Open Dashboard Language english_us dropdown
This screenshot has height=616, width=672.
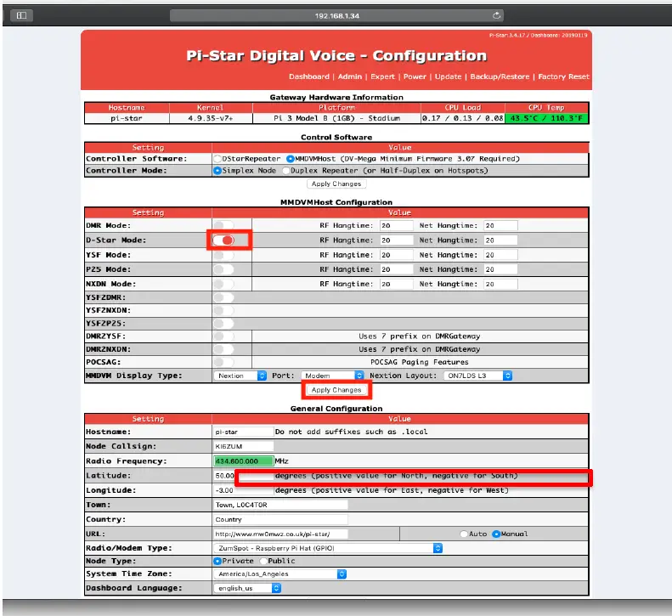click(247, 588)
